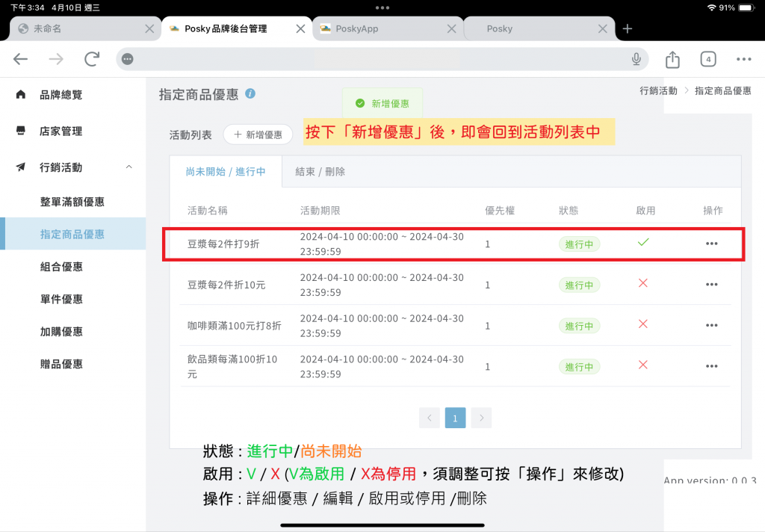Click the 操作 column header
This screenshot has width=765, height=532.
point(713,211)
